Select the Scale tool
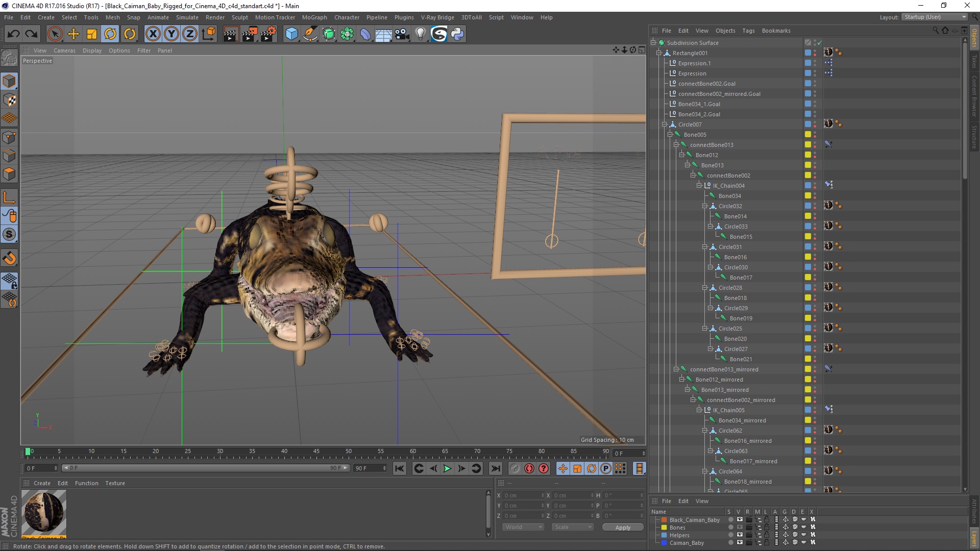This screenshot has width=980, height=551. tap(92, 34)
